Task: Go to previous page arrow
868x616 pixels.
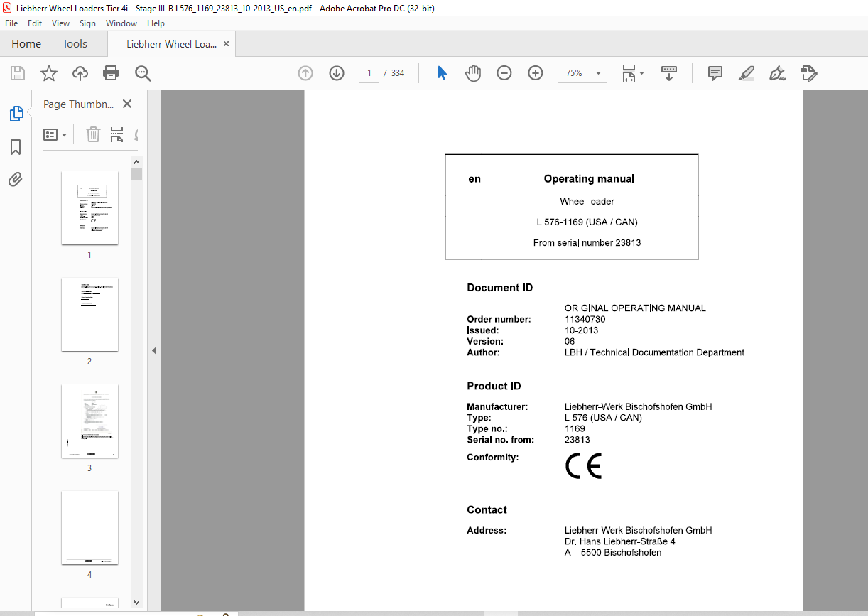Action: tap(305, 73)
